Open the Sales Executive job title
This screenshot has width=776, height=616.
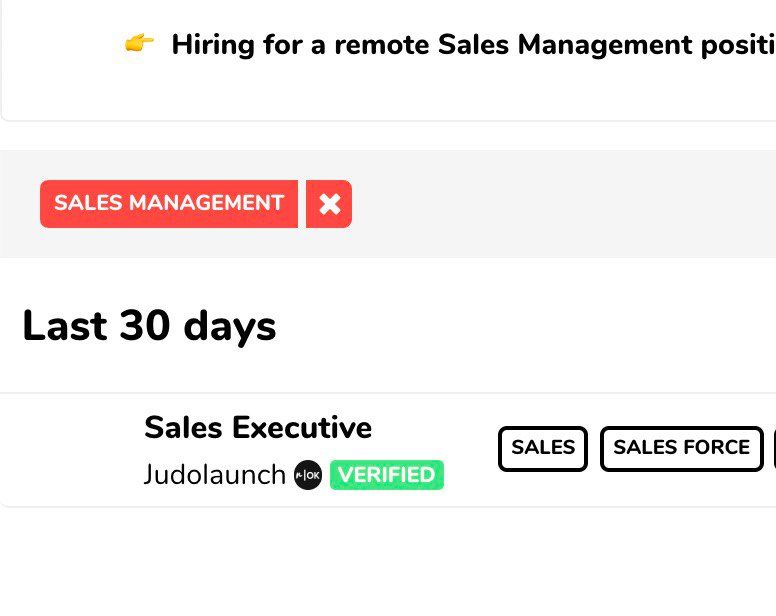258,428
